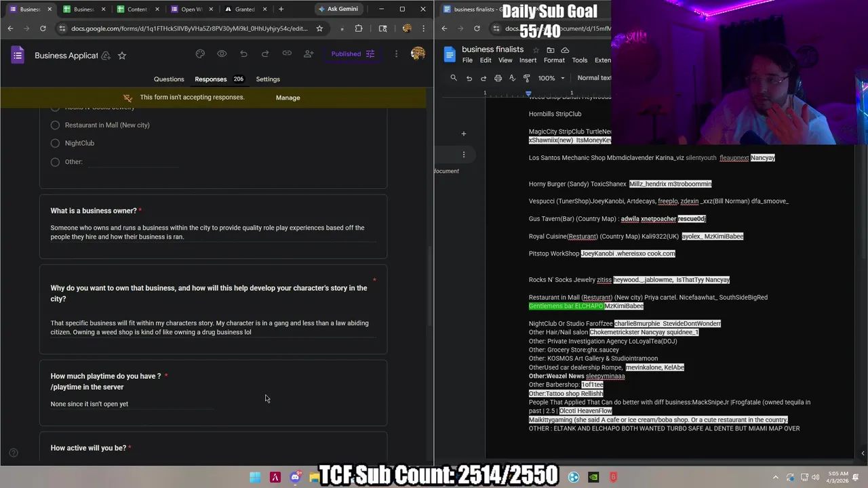The width and height of the screenshot is (868, 488).
Task: Switch to the Responses tab
Action: (x=219, y=79)
